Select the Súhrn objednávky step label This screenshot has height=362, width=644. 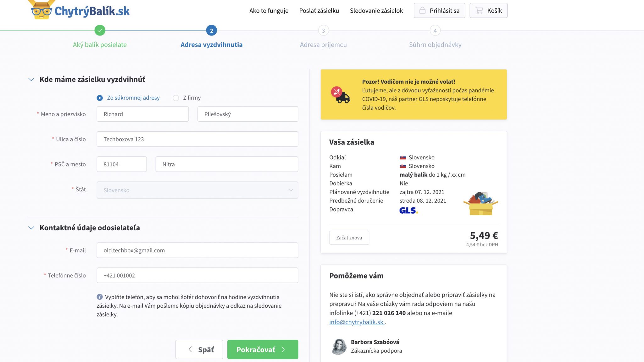[435, 45]
